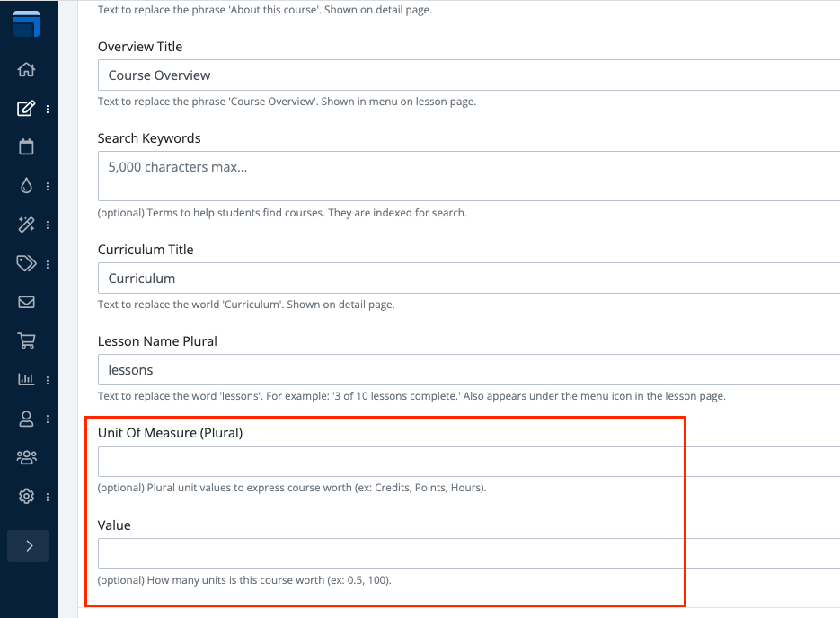
Task: Open the calendar icon in sidebar
Action: [x=26, y=147]
